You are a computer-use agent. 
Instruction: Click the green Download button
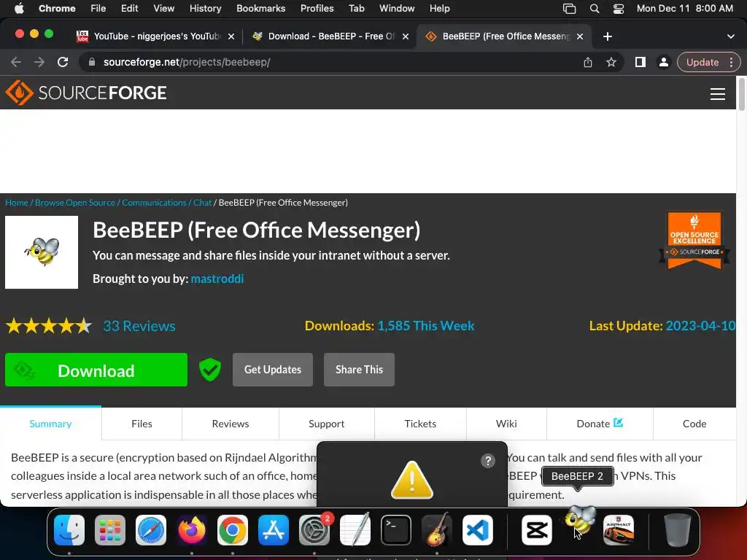click(96, 370)
